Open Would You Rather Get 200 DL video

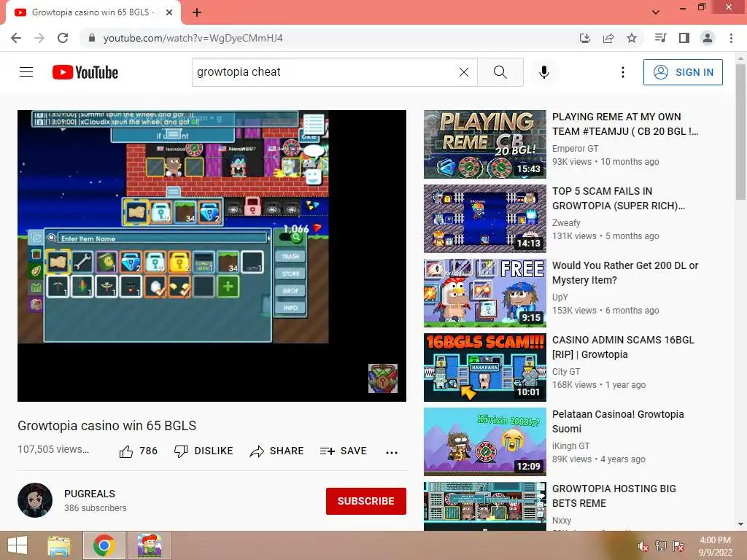click(625, 273)
